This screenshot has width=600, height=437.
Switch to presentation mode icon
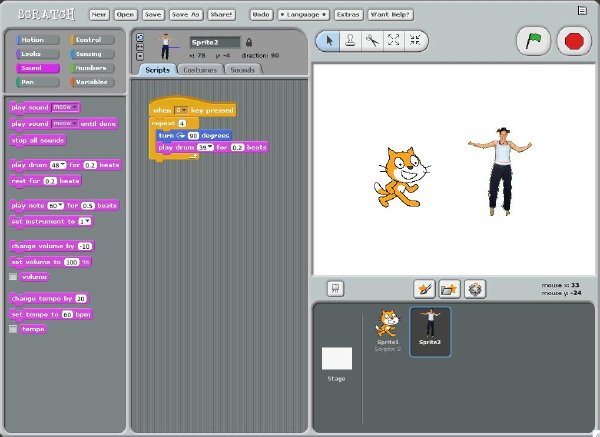336,289
